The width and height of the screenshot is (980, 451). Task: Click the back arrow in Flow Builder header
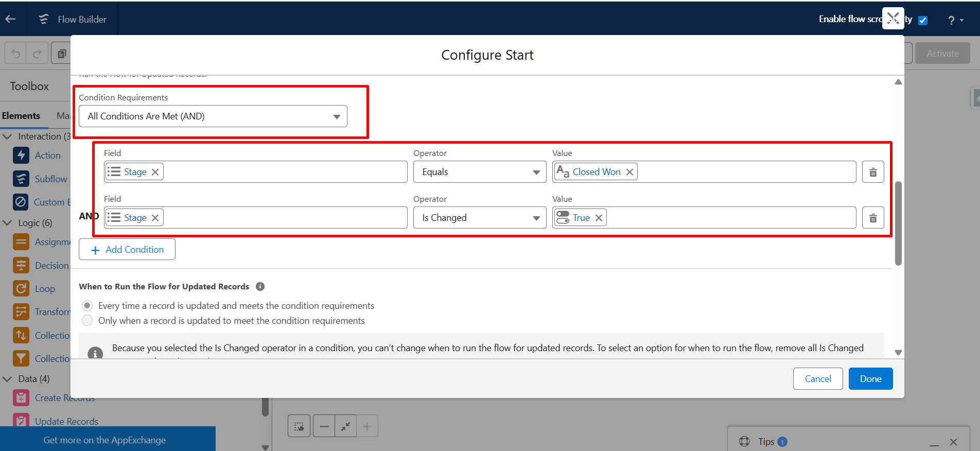pos(10,19)
